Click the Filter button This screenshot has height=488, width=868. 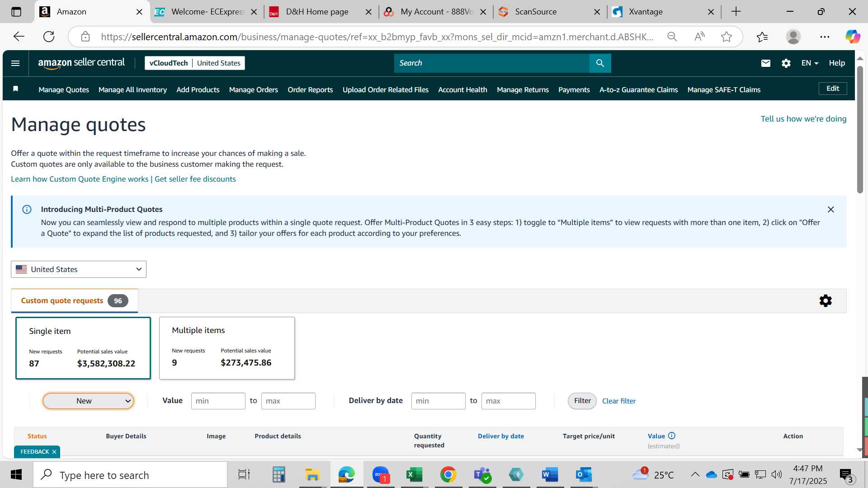pos(582,401)
